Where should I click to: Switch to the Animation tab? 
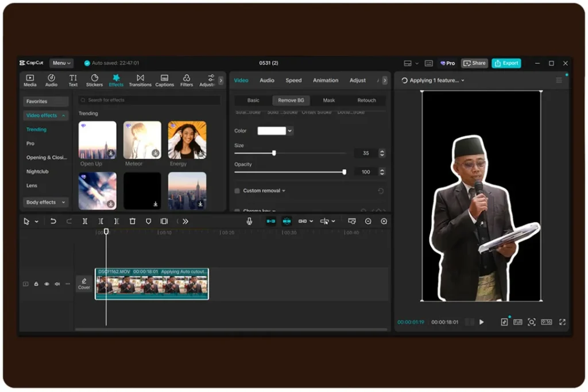click(326, 80)
